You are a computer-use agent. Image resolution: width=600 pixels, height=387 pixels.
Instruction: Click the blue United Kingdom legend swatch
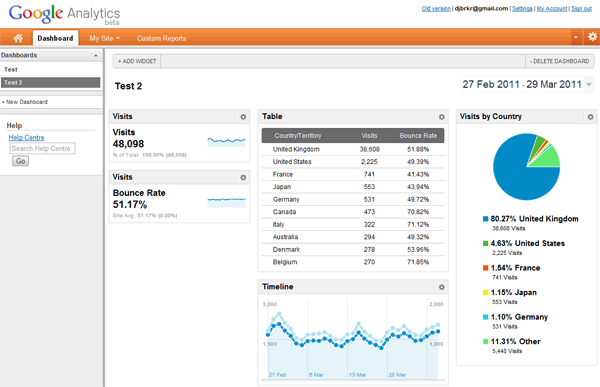[x=485, y=219]
